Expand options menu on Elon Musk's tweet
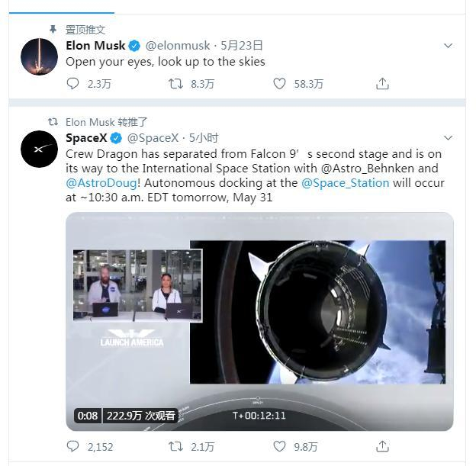The image size is (476, 466). (x=449, y=46)
